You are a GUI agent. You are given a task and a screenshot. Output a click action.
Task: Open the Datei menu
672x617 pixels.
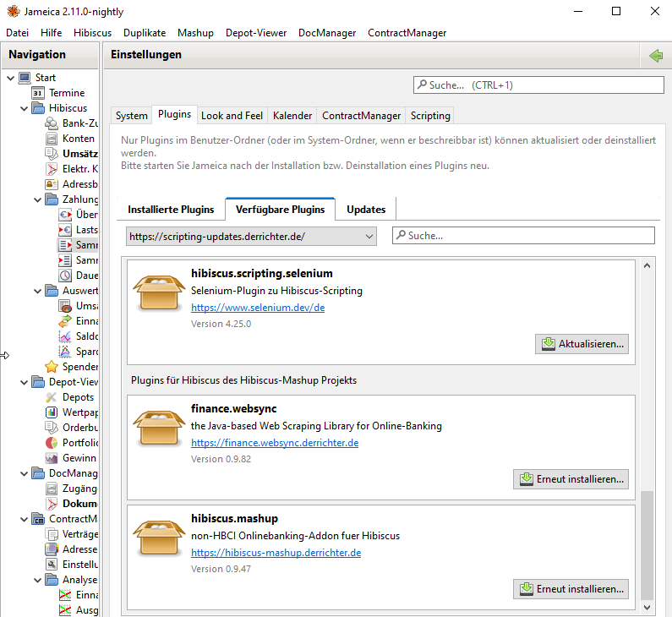(x=17, y=33)
